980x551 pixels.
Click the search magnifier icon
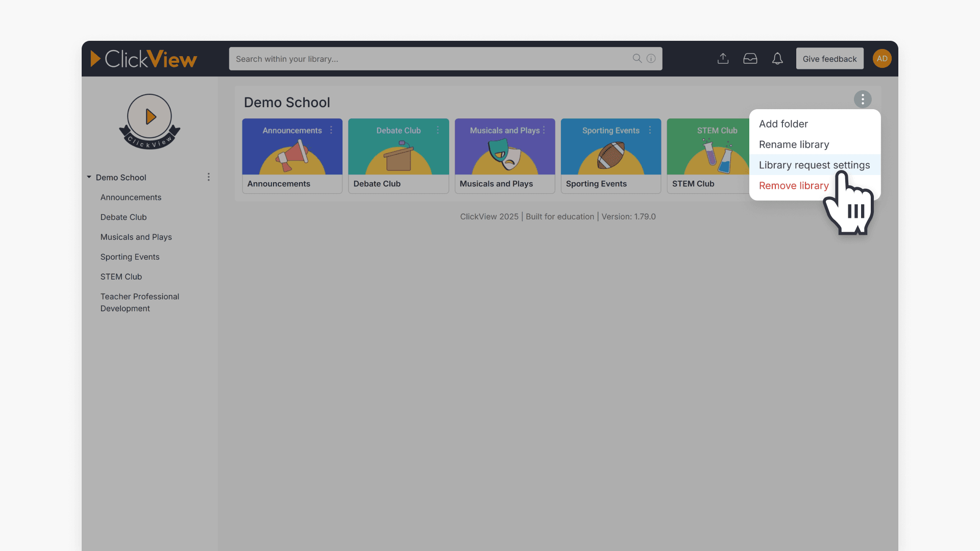[x=636, y=59]
